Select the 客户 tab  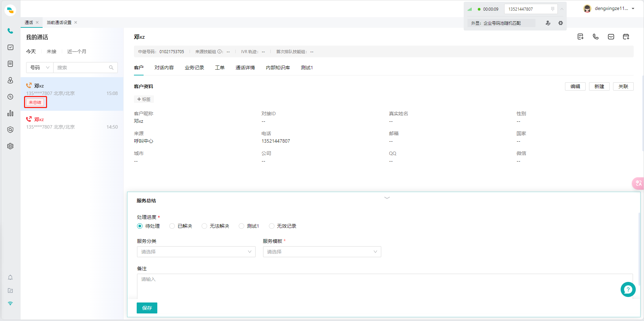click(x=139, y=68)
